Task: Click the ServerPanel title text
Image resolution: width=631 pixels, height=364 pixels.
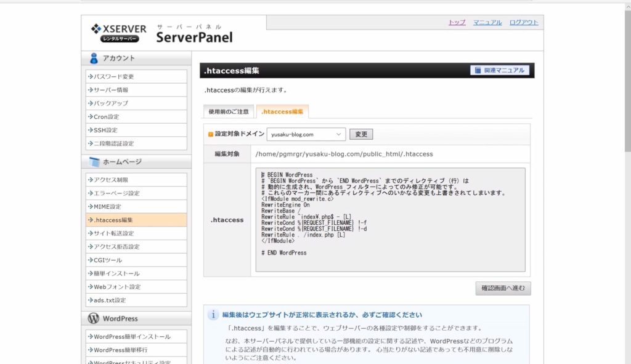Action: click(x=194, y=37)
